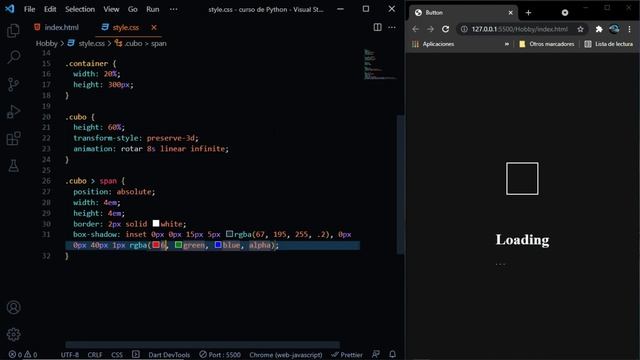
Task: Click the errors and warnings status indicator
Action: pyautogui.click(x=23, y=355)
